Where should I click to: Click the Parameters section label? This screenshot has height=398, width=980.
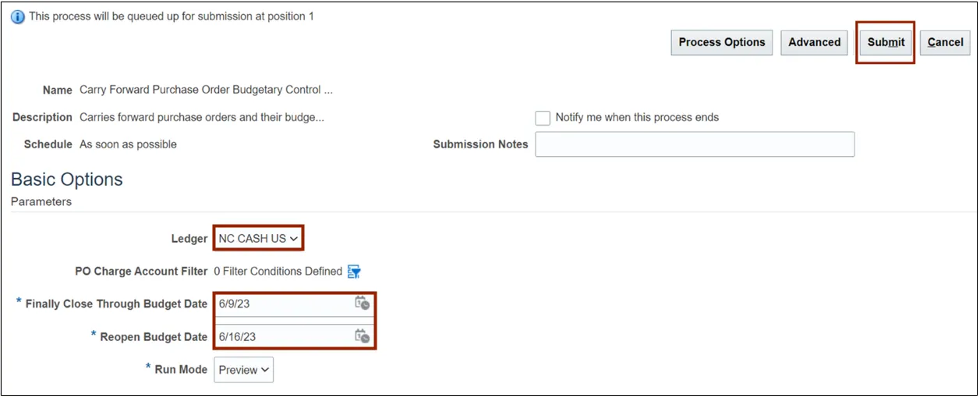[x=41, y=202]
